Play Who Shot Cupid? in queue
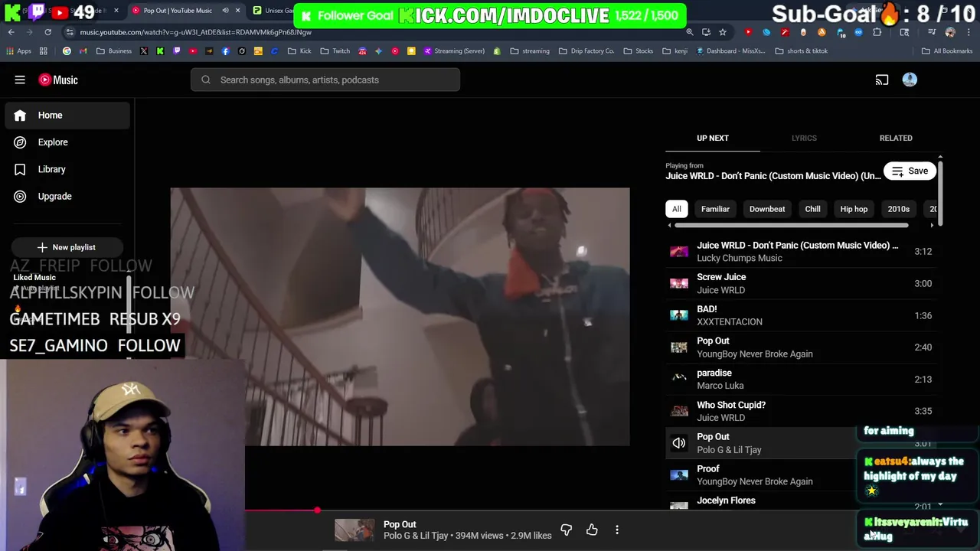 [x=801, y=411]
